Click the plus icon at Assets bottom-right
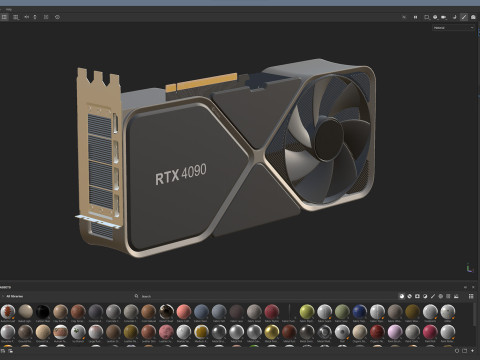 point(472,351)
